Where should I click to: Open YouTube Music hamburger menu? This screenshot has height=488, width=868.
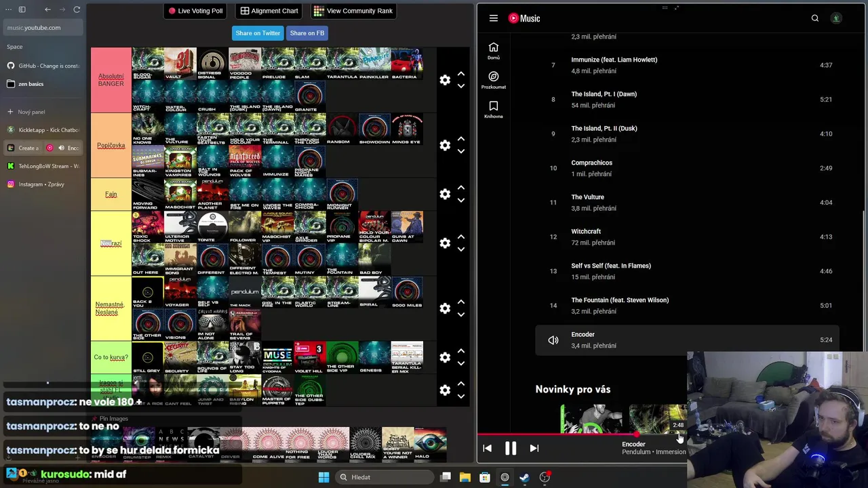(494, 18)
